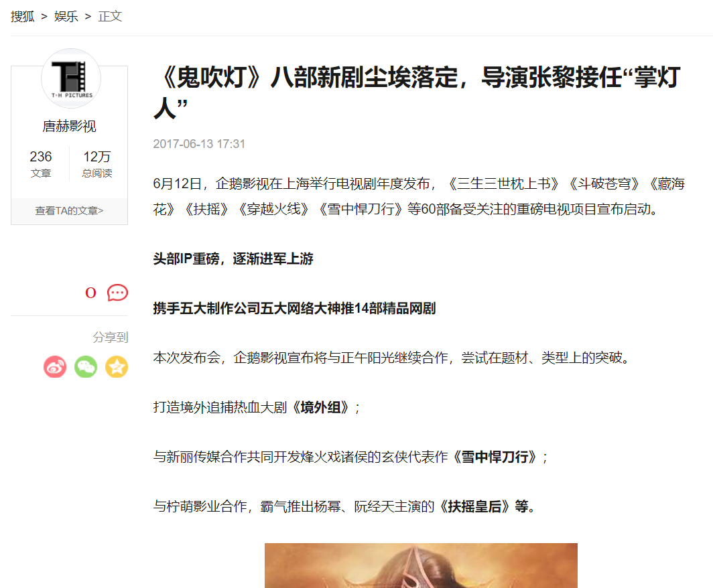Viewport: 713px width, 588px height.
Task: Click bold title 《雪中悍刀行》
Action: tap(495, 457)
